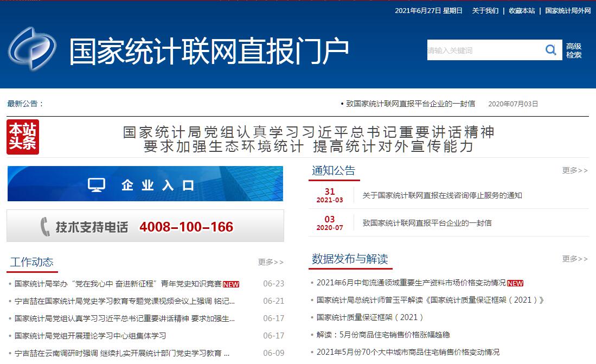Open the 31 2021-03 date tile
This screenshot has width=596, height=364.
pos(330,195)
